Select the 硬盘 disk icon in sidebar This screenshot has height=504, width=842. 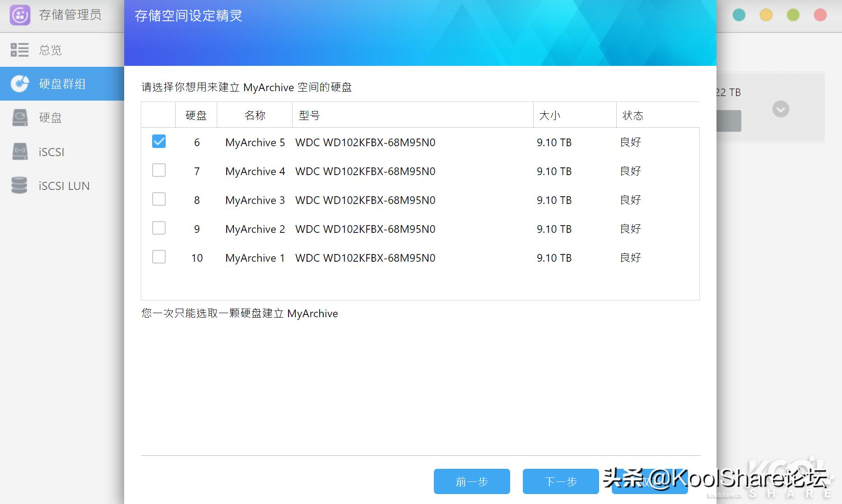[x=20, y=118]
